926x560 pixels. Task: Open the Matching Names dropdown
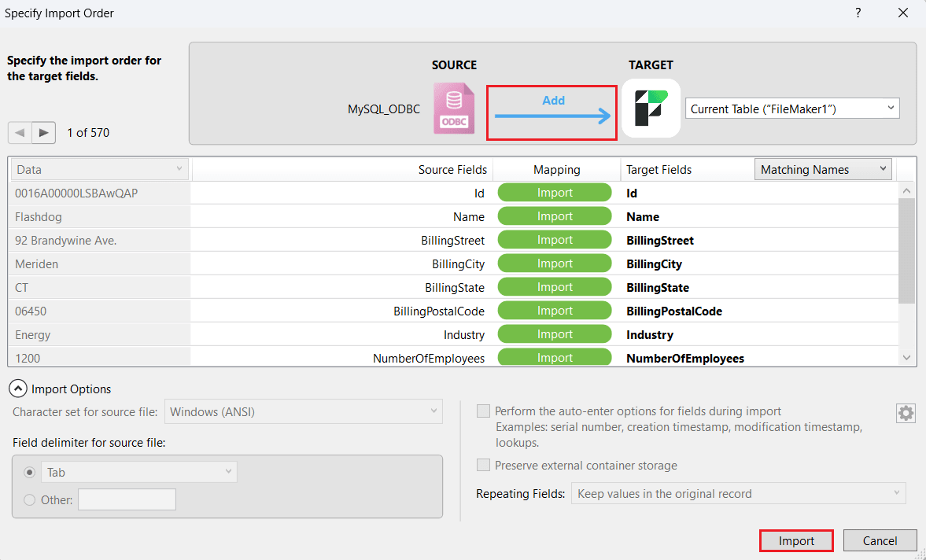[822, 169]
